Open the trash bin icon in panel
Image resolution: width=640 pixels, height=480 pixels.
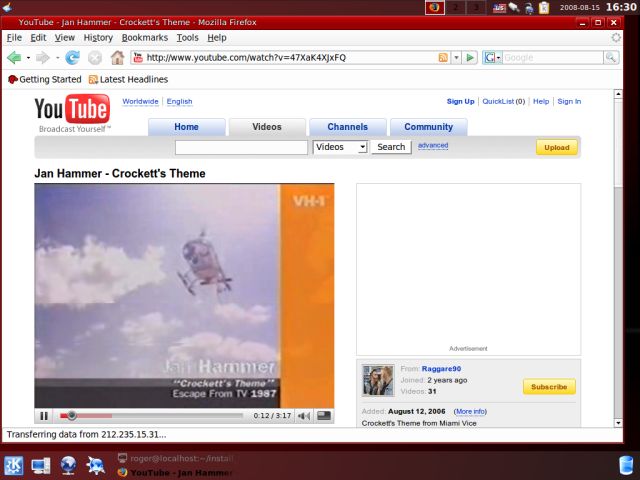pos(626,466)
